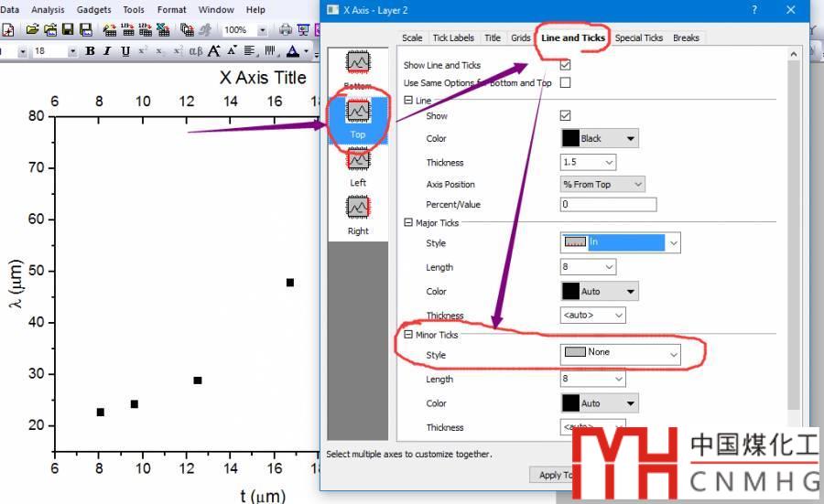Toggle the Line Show checkbox

(565, 115)
